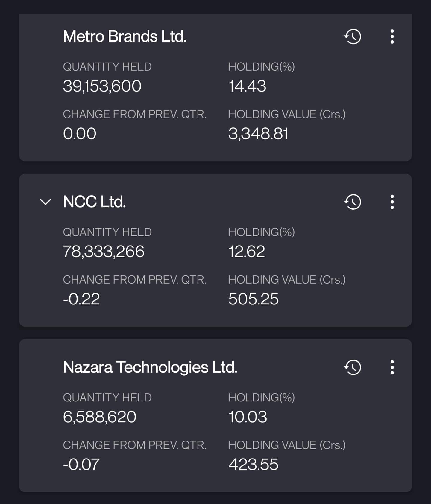
Task: Open the NCC Ltd. stock title
Action: pos(94,202)
